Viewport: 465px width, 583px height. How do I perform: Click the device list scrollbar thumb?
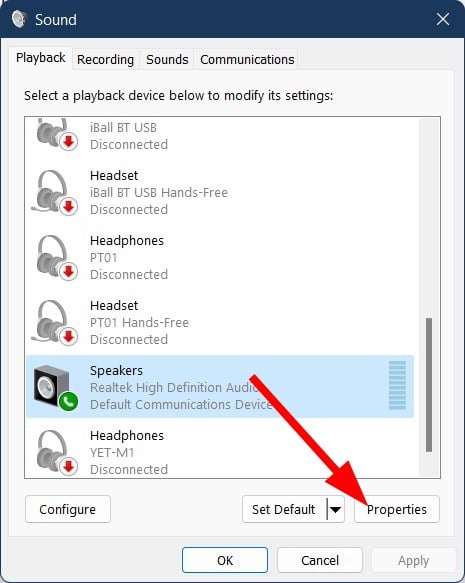(x=429, y=385)
